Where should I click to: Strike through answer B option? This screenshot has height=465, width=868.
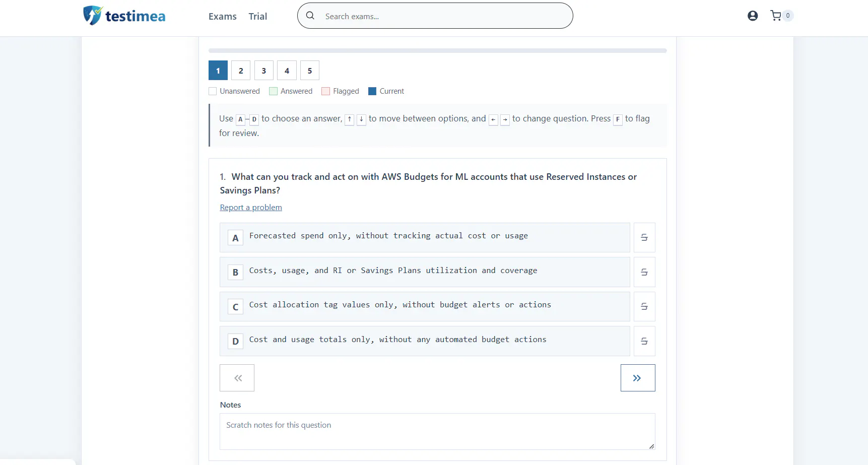click(x=644, y=272)
